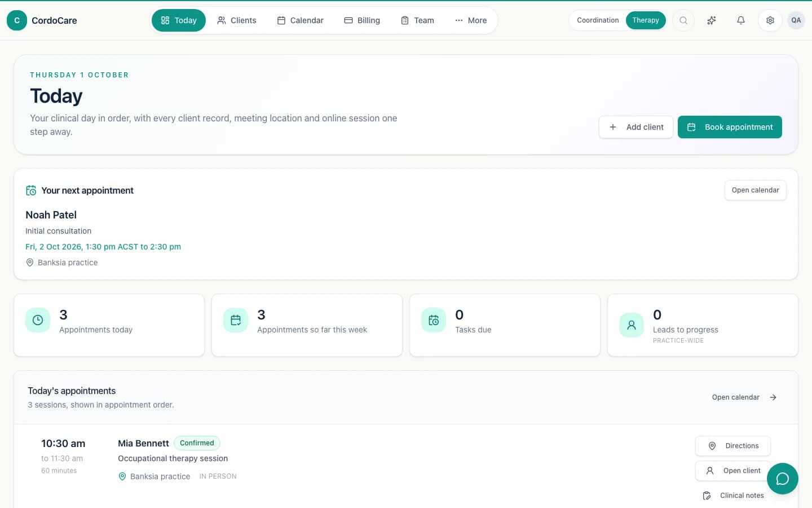The image size is (812, 508).
Task: Click Open calendar in next appointment card
Action: point(756,190)
